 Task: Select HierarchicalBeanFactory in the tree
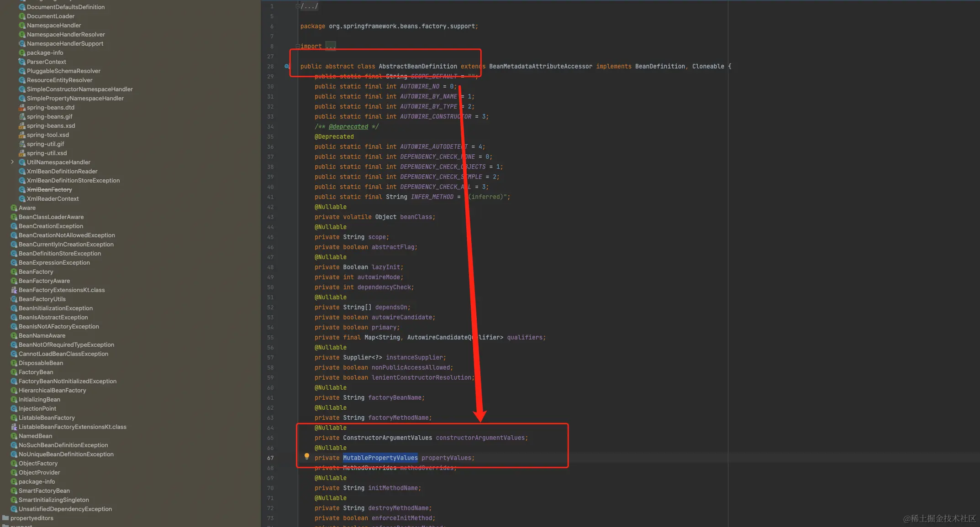(x=52, y=391)
